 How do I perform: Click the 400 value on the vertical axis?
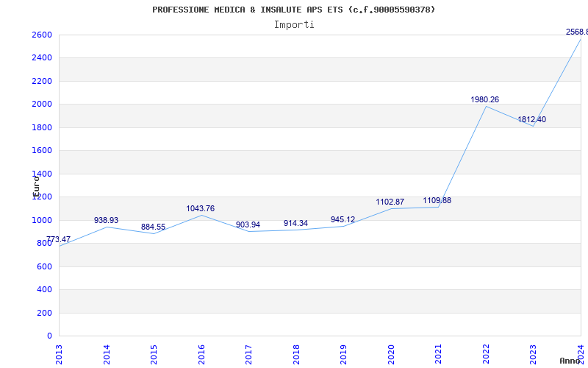[44, 290]
